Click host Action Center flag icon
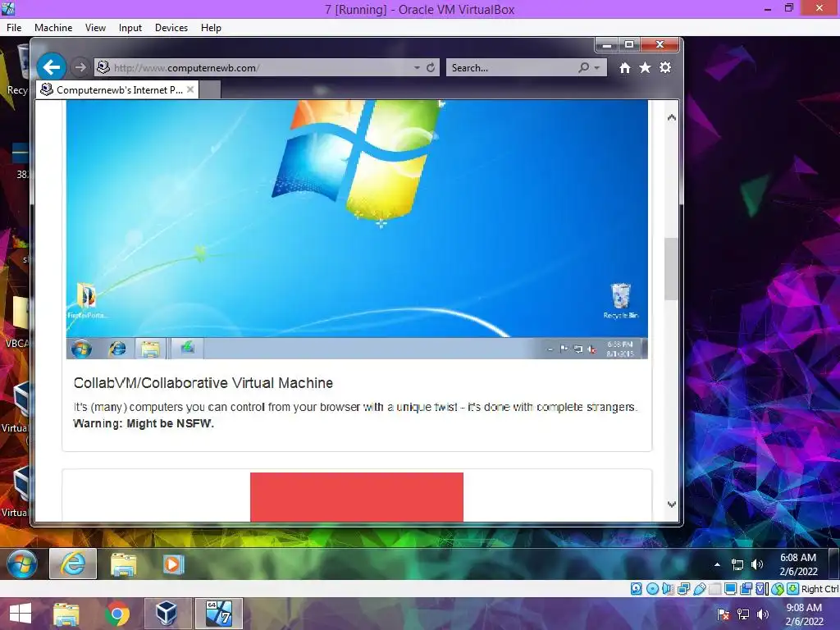Viewport: 840px width, 630px height. pos(724,614)
